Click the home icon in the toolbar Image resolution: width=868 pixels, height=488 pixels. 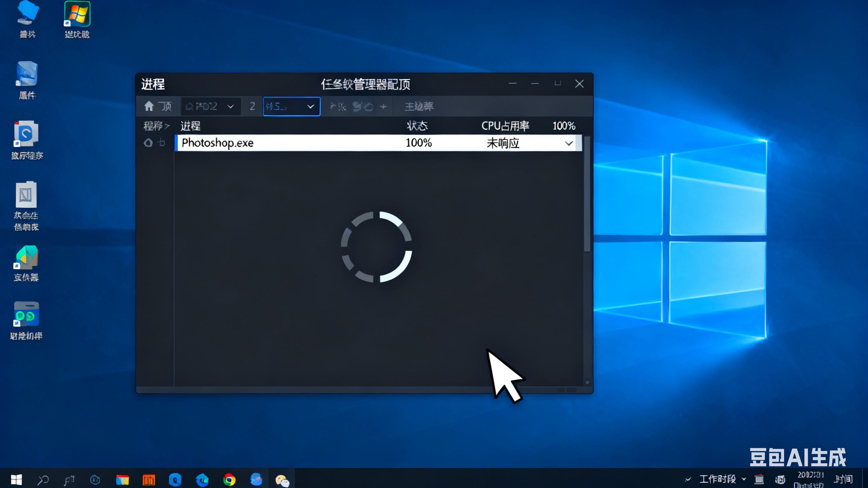click(149, 107)
